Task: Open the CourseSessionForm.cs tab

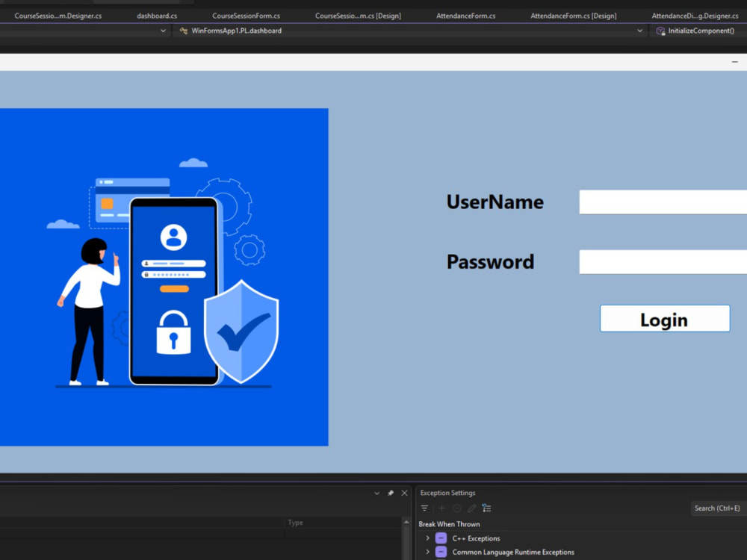Action: pyautogui.click(x=246, y=16)
